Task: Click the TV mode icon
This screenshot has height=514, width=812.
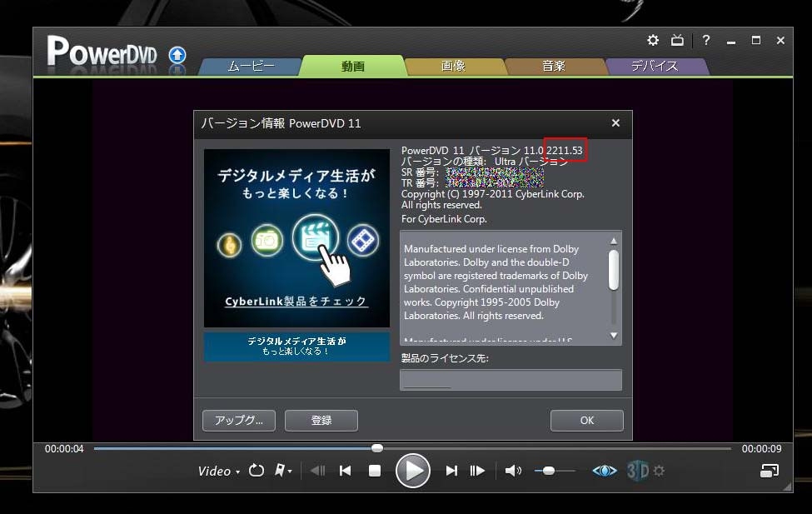Action: coord(677,40)
